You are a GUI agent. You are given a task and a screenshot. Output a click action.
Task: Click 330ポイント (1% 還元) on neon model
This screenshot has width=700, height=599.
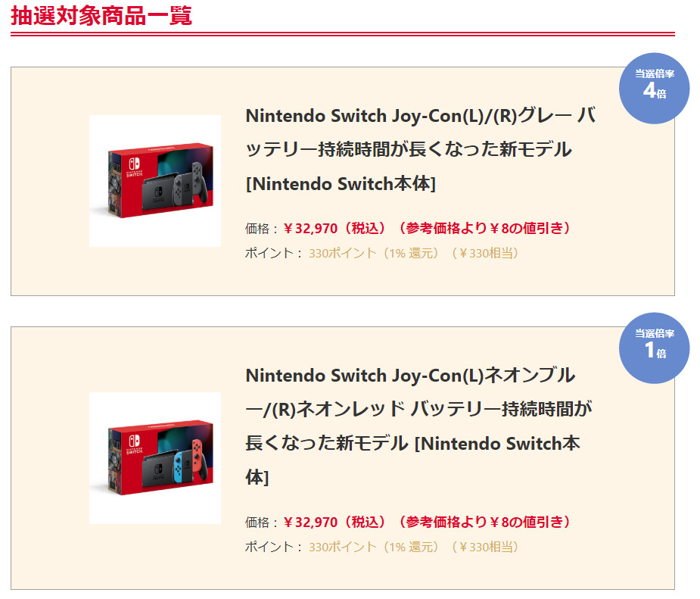click(x=374, y=547)
